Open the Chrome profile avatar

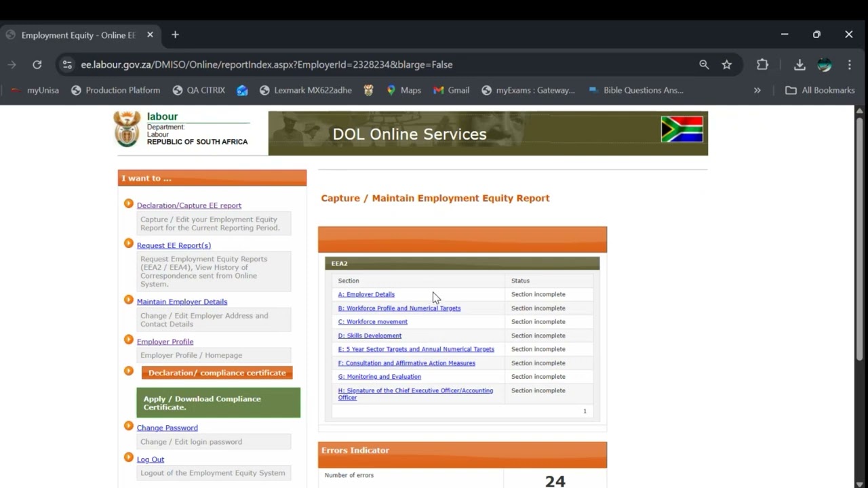pos(825,64)
